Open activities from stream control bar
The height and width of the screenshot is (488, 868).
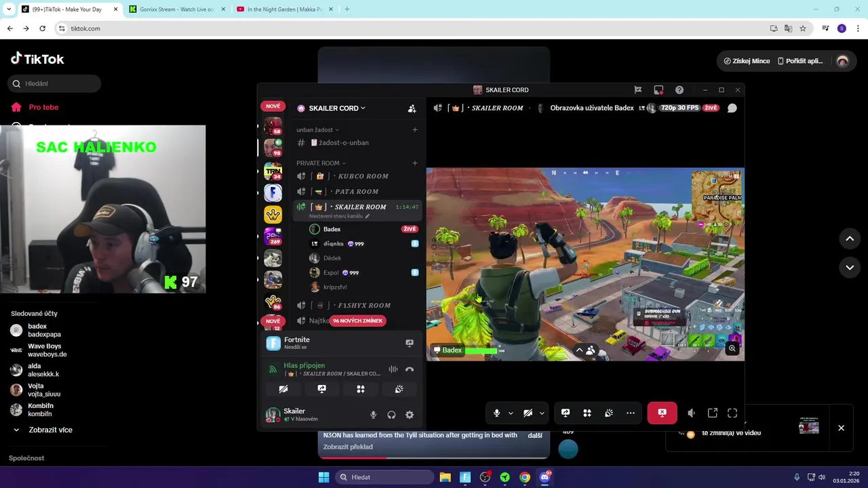(x=587, y=413)
